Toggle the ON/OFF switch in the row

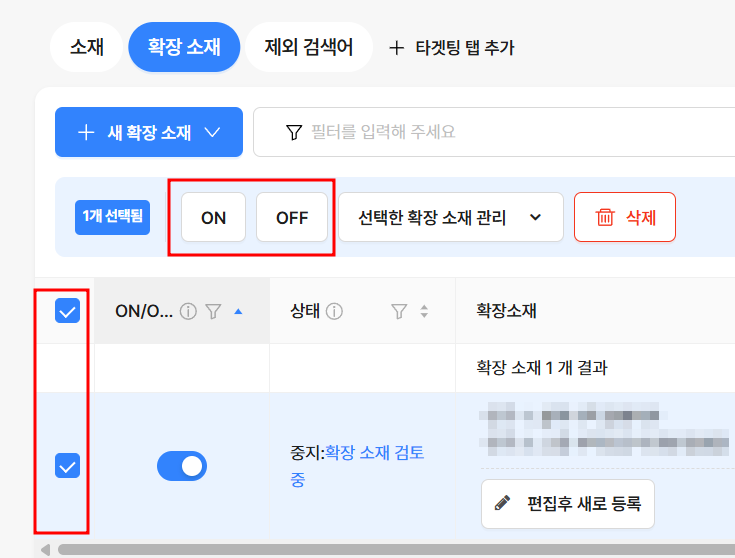pos(182,466)
